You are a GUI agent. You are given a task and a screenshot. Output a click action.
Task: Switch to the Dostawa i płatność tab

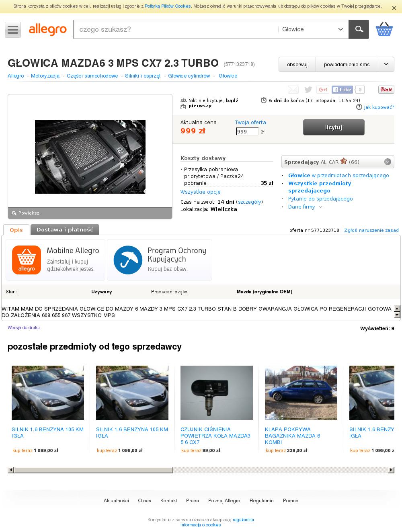coord(65,230)
